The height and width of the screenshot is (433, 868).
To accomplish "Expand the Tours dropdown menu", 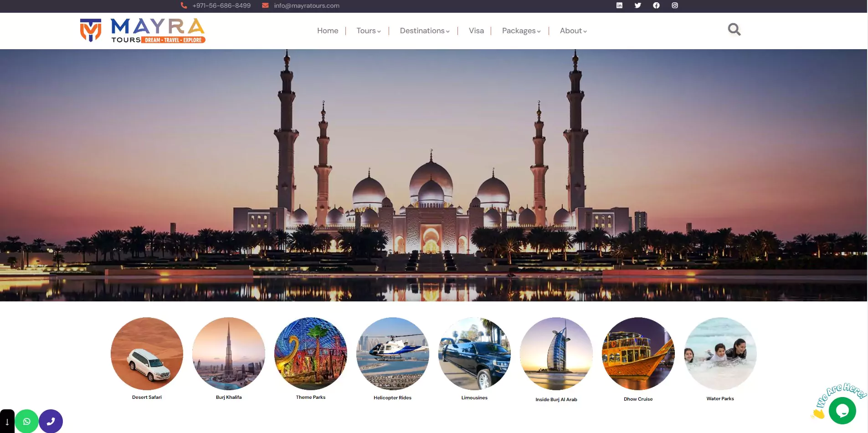I will [368, 31].
